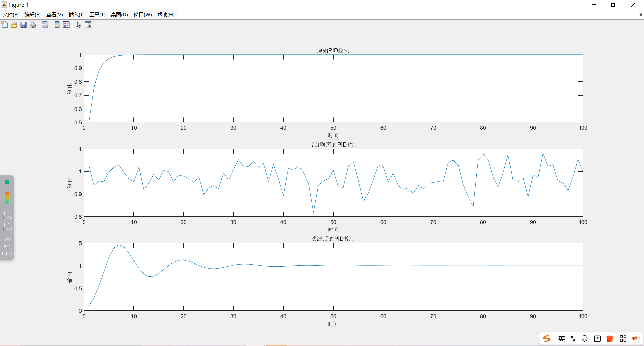644x346 pixels.
Task: Collapse the figure toolbar with the chevron
Action: coord(641,15)
